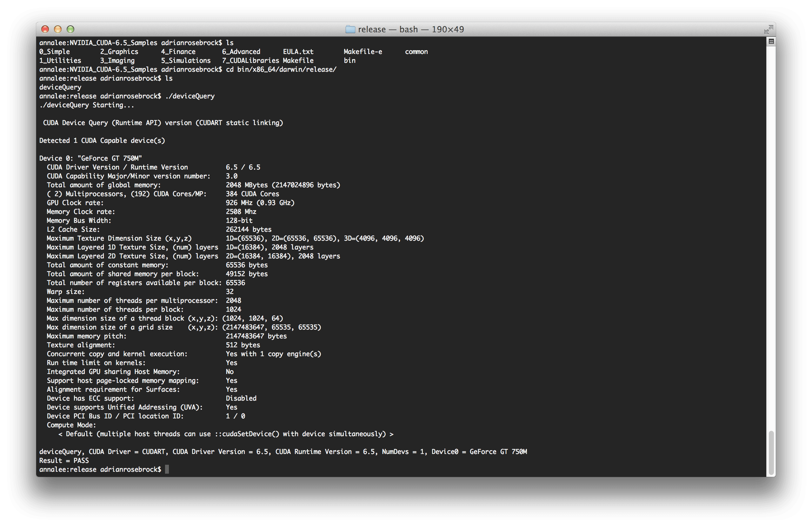Click '2048 MBytes (2147024896 bytes)' value
The image size is (812, 527).
pyautogui.click(x=283, y=185)
